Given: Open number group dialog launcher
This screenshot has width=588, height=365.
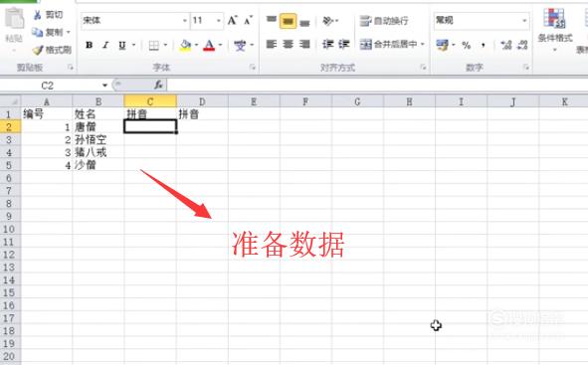Looking at the screenshot, I should point(526,68).
